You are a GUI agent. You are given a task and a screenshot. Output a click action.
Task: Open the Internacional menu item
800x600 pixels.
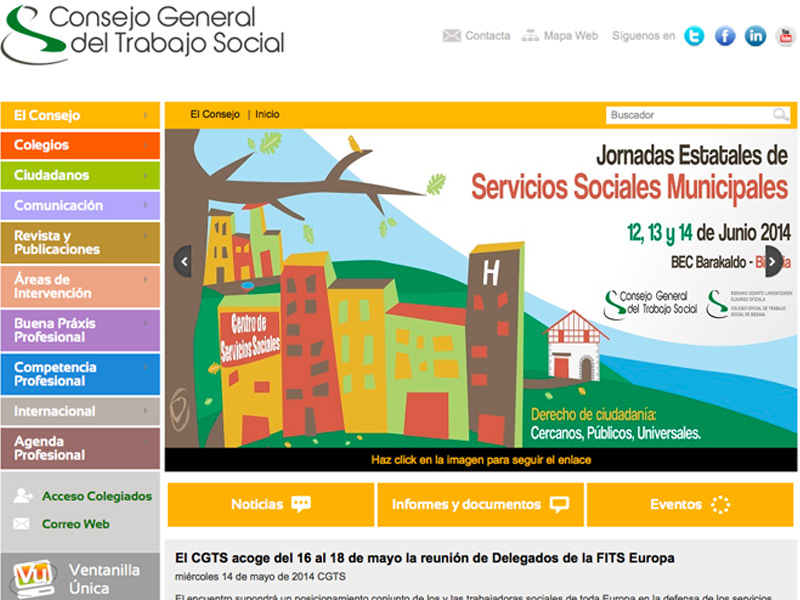point(80,411)
